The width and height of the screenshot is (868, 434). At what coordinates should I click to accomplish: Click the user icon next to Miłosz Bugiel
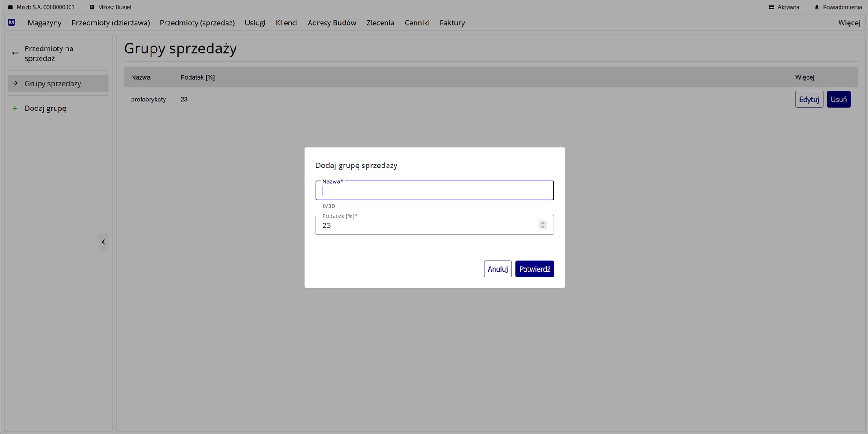[92, 7]
